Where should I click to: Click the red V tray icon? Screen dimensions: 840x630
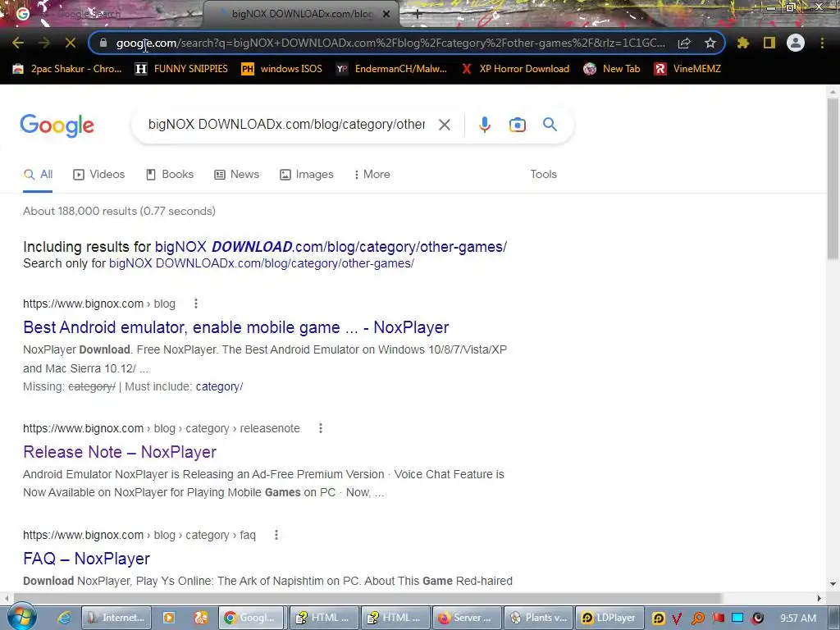point(677,619)
